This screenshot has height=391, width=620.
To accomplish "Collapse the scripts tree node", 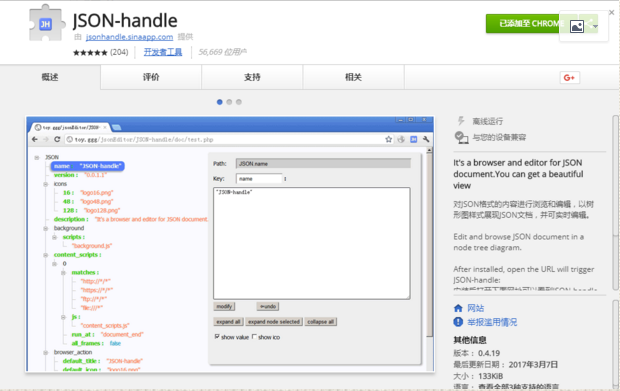I will point(55,237).
